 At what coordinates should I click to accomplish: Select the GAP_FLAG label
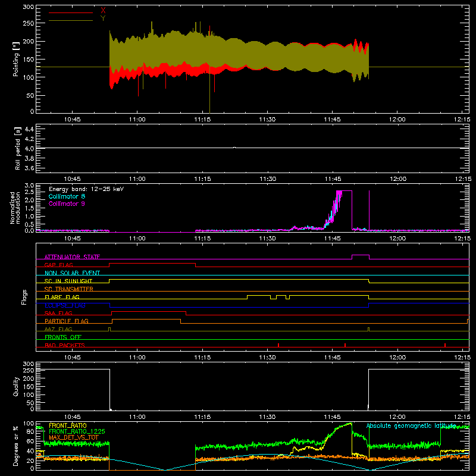(58, 265)
